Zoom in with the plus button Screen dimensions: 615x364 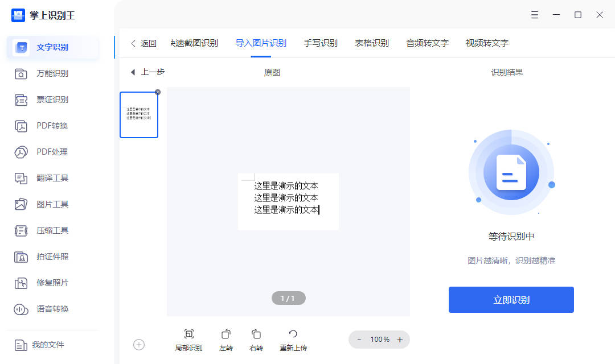tap(400, 340)
